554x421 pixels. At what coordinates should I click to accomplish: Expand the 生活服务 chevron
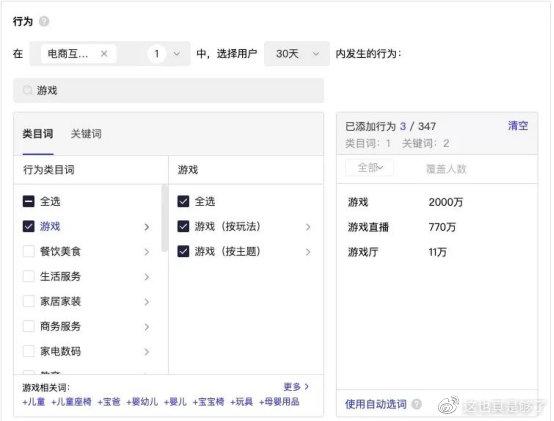147,277
